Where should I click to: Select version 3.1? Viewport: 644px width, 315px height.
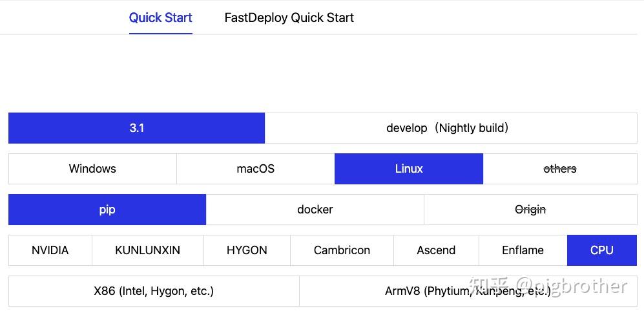tap(136, 128)
